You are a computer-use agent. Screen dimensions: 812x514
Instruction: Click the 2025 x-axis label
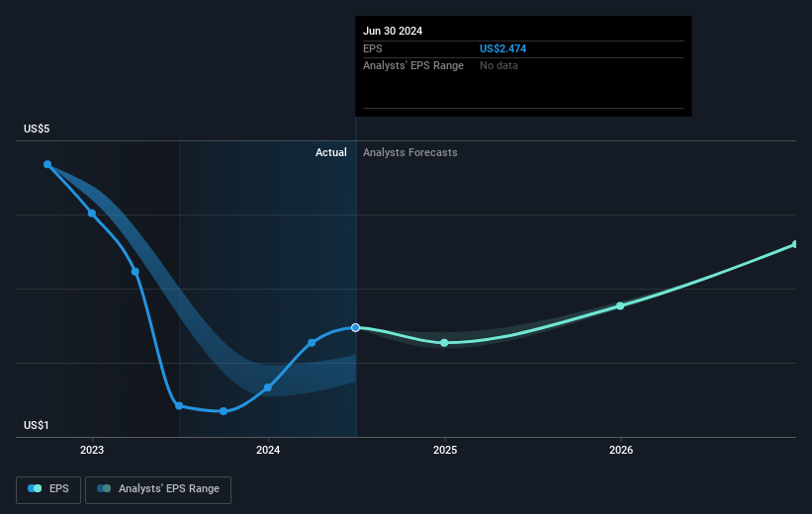pos(445,451)
